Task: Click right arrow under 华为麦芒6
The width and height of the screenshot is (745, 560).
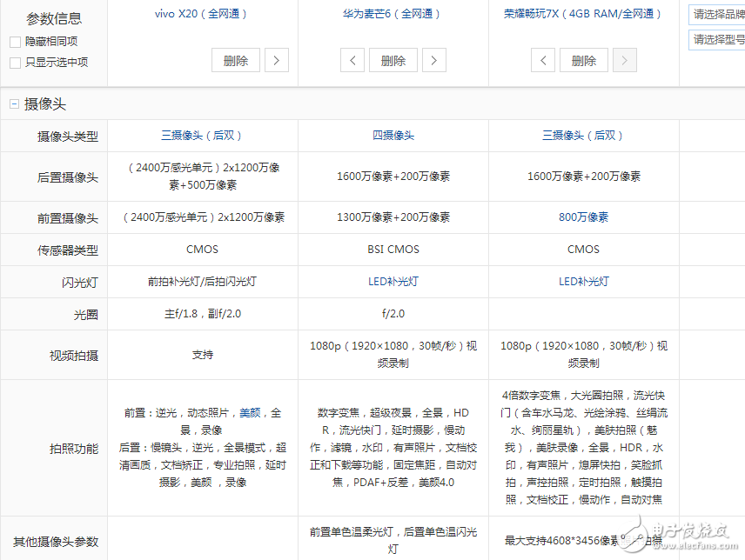Action: (x=433, y=60)
